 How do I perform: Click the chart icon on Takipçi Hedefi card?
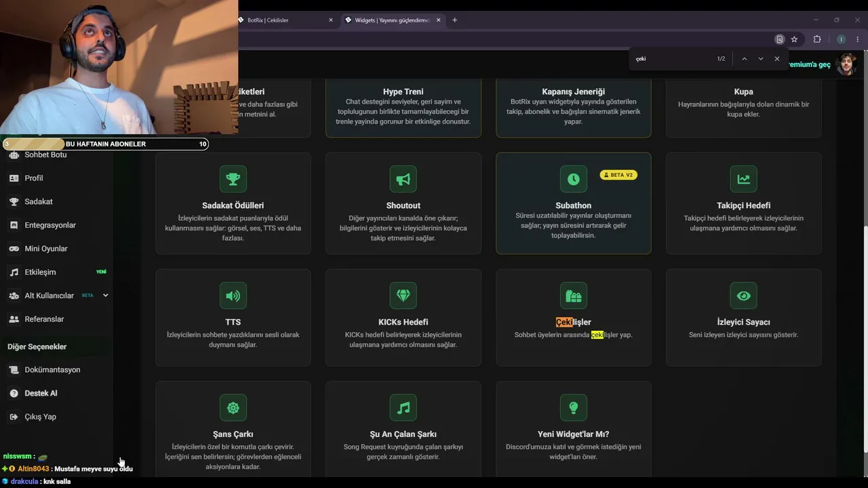pyautogui.click(x=744, y=179)
